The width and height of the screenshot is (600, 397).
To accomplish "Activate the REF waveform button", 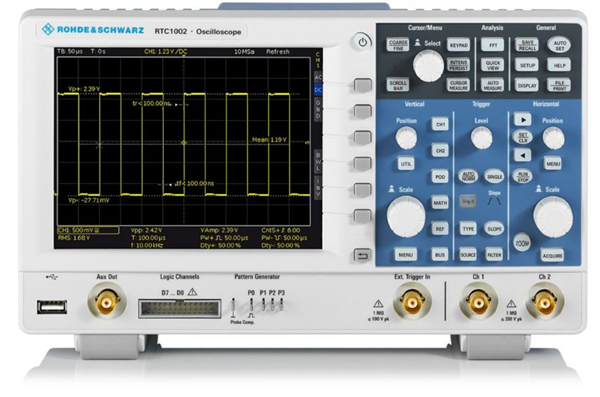I will pos(440,229).
